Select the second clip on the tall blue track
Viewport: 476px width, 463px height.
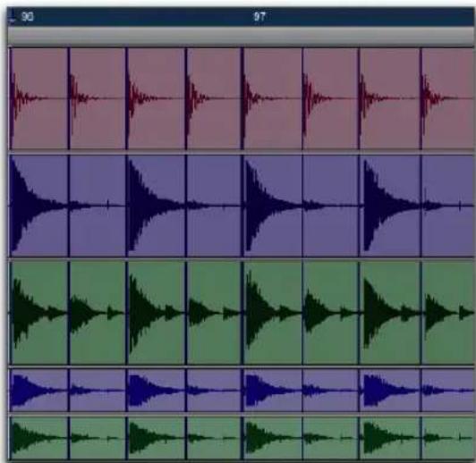pos(98,206)
